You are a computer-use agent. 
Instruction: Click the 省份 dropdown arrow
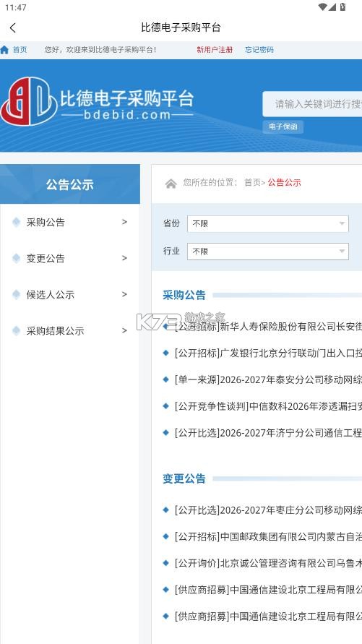(x=342, y=224)
